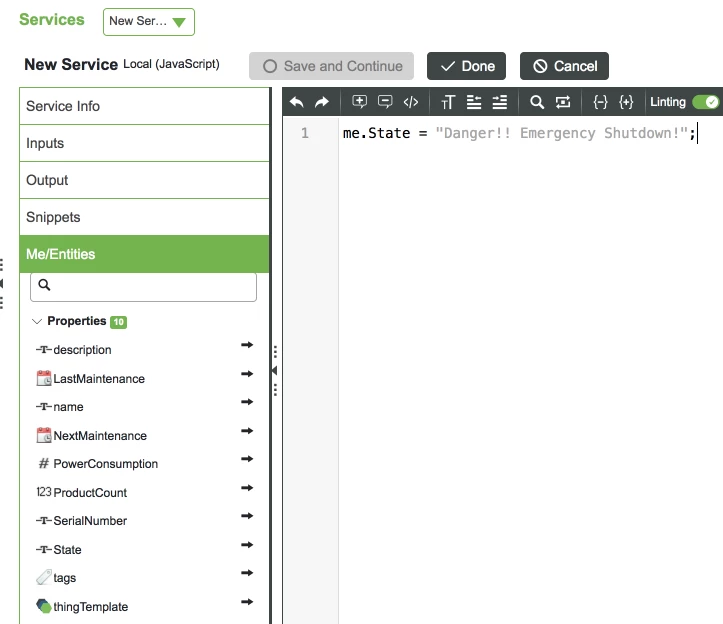Toggle the Linting switch

pos(706,102)
